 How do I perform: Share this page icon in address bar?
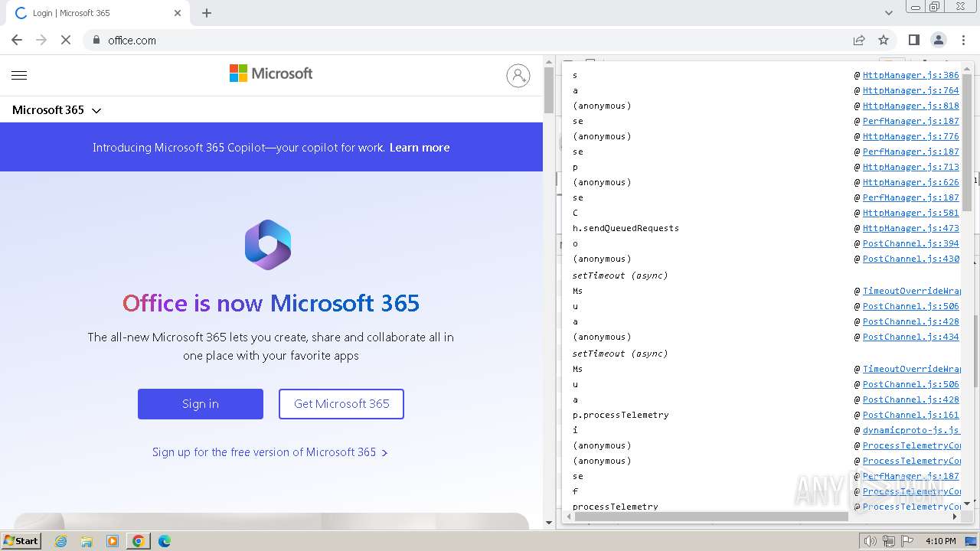click(x=859, y=40)
